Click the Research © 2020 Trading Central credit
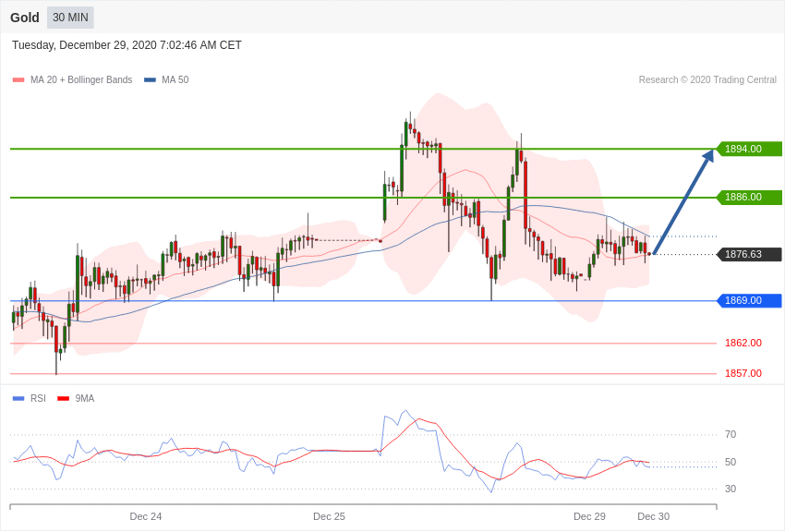The image size is (785, 532). coord(707,79)
